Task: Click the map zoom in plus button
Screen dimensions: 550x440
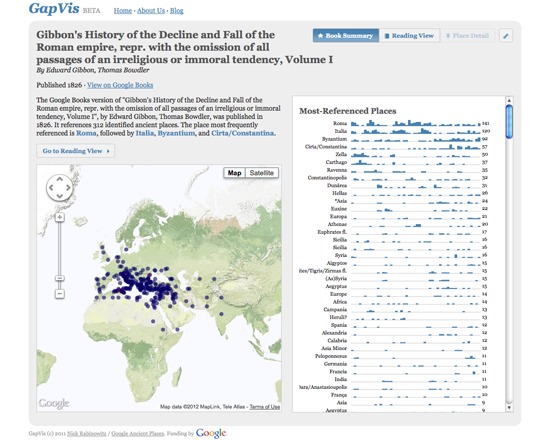Action: click(60, 218)
